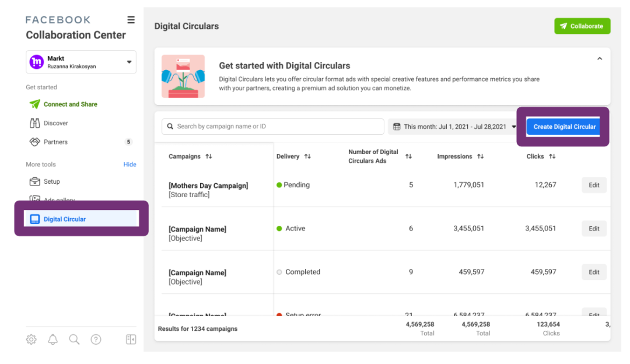Image resolution: width=630 pixels, height=364 pixels.
Task: Click the green Collaborate button
Action: pos(582,26)
